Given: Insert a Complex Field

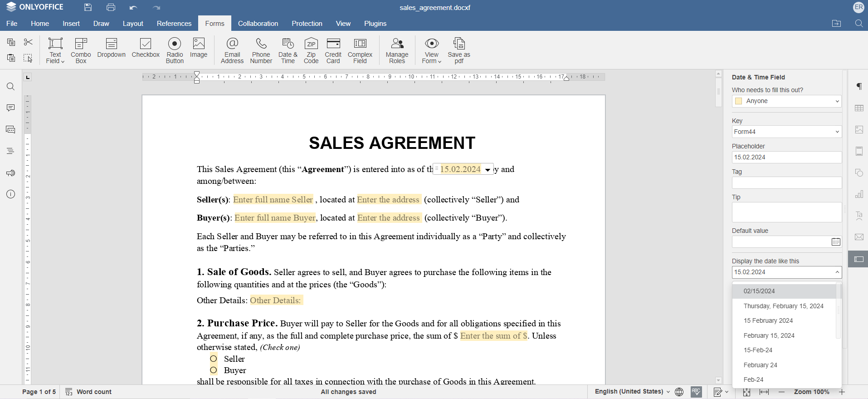Looking at the screenshot, I should click(360, 50).
